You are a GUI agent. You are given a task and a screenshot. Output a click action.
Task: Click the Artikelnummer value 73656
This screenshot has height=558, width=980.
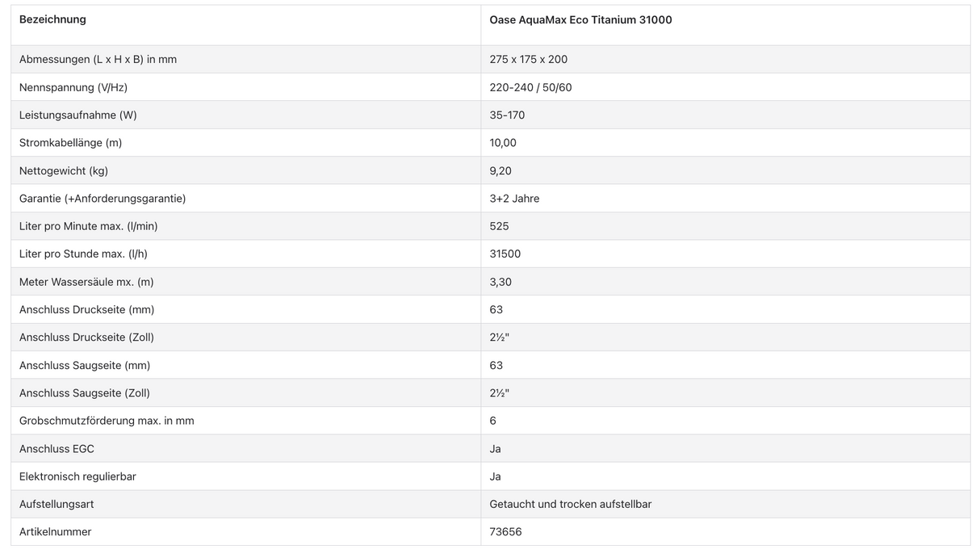(505, 531)
